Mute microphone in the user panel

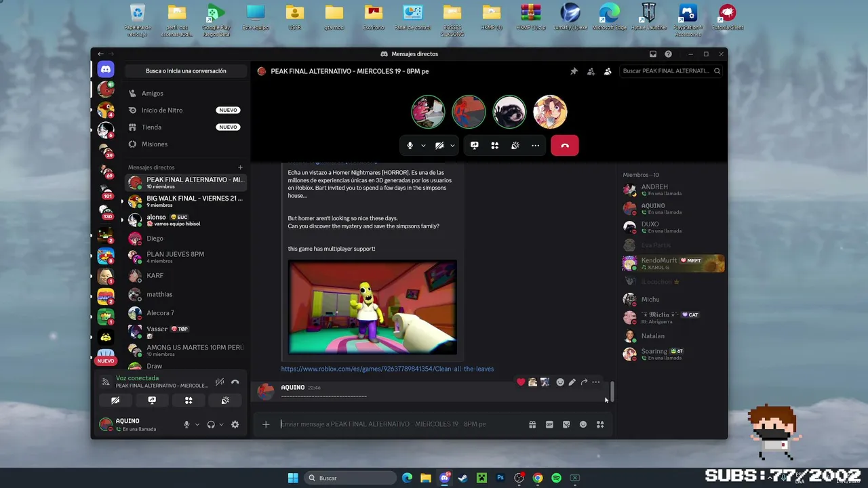(x=186, y=424)
